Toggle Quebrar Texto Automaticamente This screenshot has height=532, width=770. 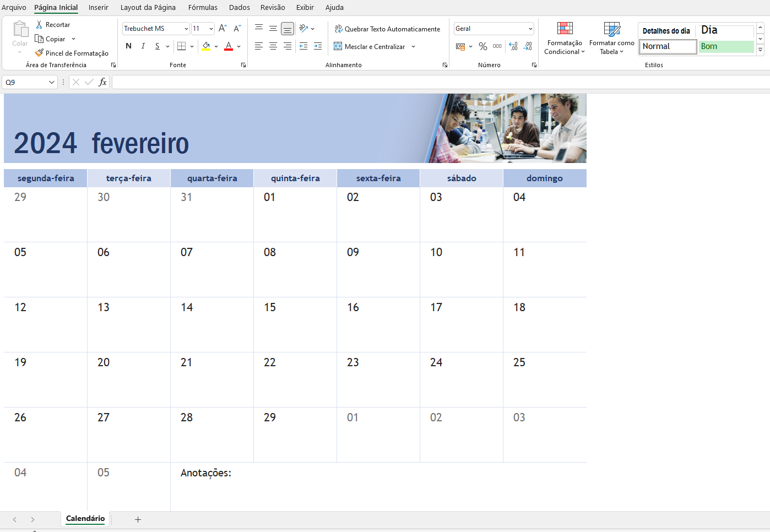click(387, 29)
